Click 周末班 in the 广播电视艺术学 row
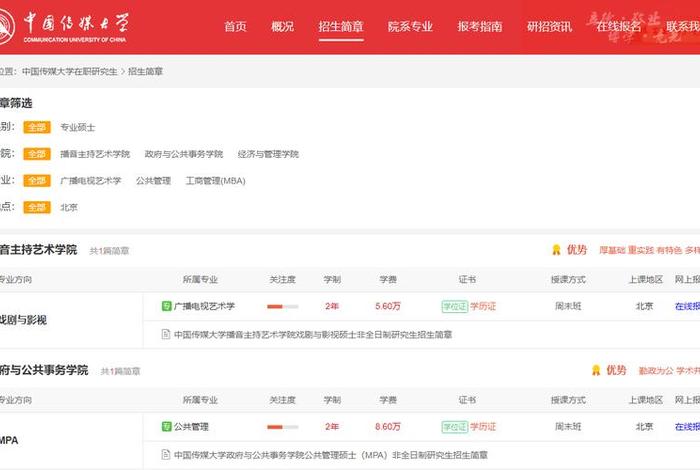Viewport: 700px width, 470px height. [568, 306]
